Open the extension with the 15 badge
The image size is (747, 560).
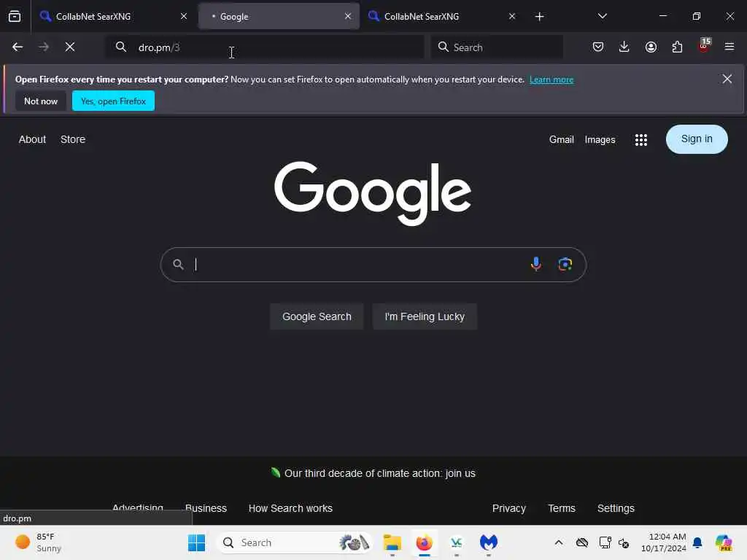[x=704, y=46]
